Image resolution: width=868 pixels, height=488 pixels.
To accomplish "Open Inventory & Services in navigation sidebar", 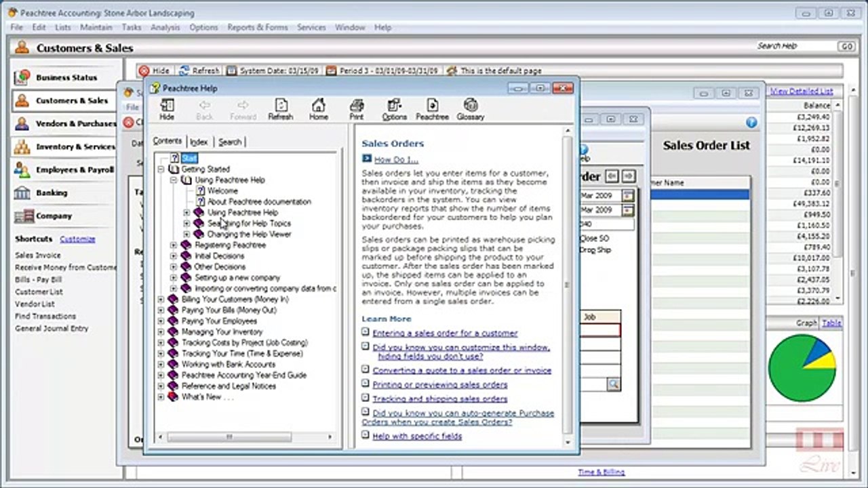I will click(x=66, y=146).
